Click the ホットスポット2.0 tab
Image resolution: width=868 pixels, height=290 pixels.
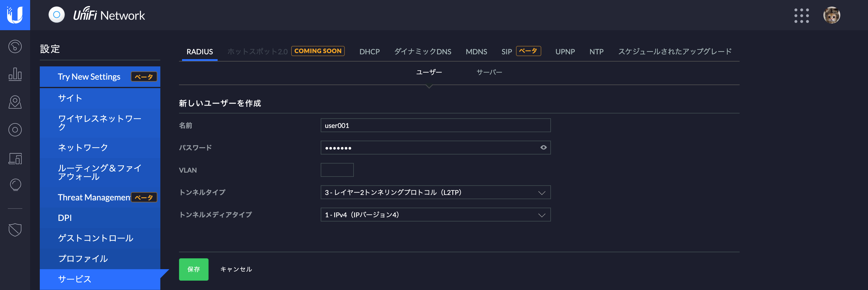tap(257, 52)
